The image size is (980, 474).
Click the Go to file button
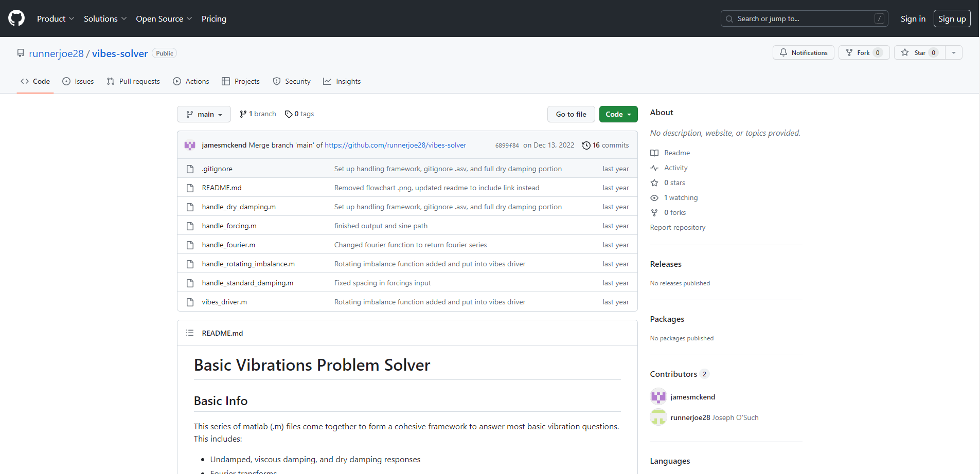[x=571, y=114]
